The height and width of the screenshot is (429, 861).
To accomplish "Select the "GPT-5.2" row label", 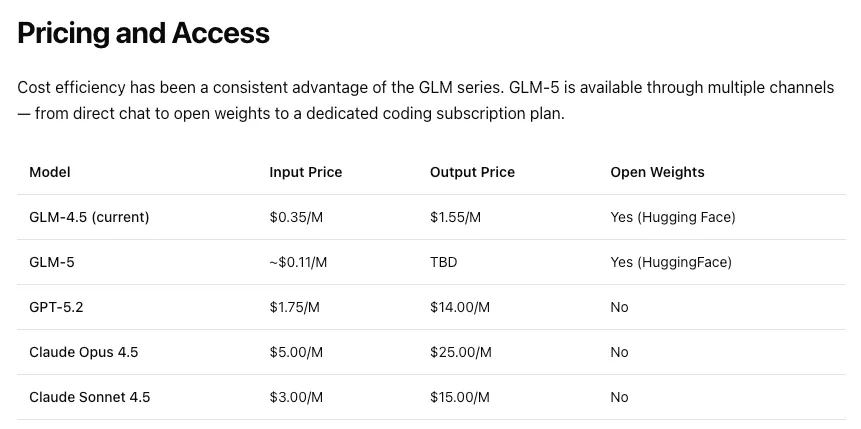I will [56, 307].
